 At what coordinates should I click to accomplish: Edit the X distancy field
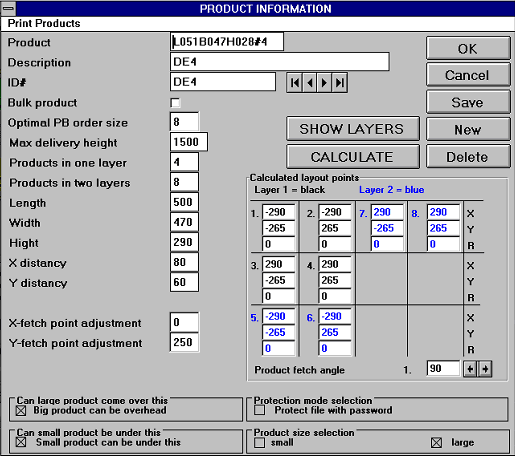point(184,262)
